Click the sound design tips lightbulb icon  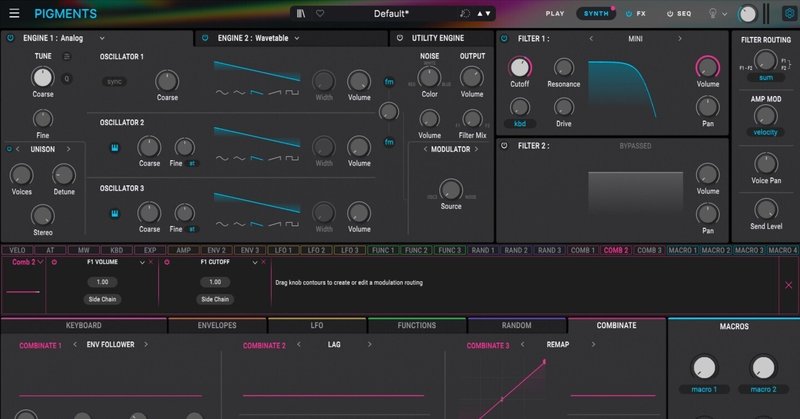pyautogui.click(x=713, y=14)
